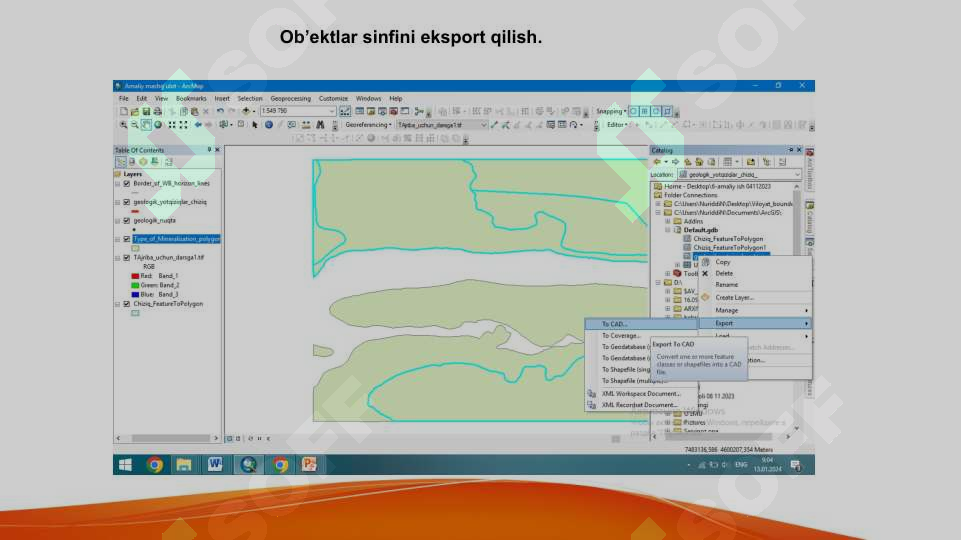Open the Bookmarks menu
Image resolution: width=961 pixels, height=540 pixels.
(x=191, y=99)
